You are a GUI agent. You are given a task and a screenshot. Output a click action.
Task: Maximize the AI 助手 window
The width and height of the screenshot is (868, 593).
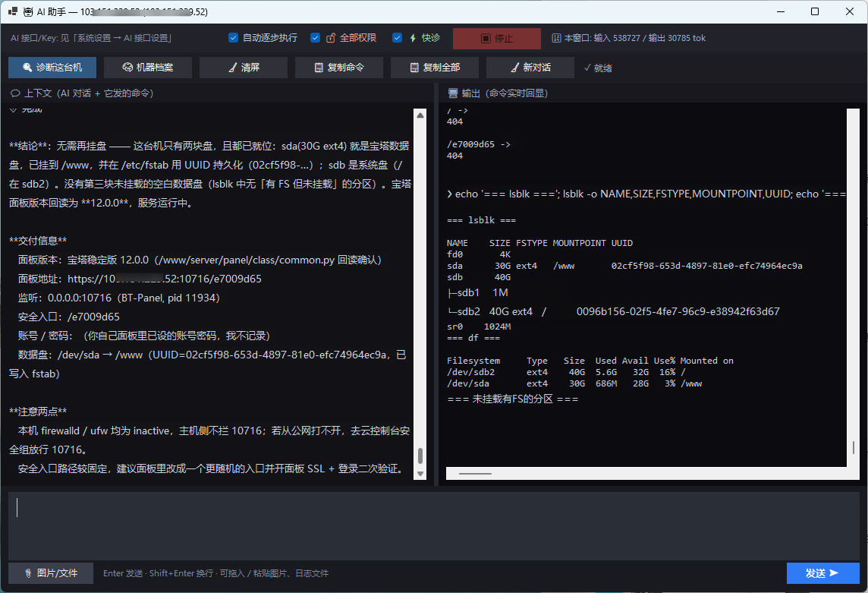[815, 11]
